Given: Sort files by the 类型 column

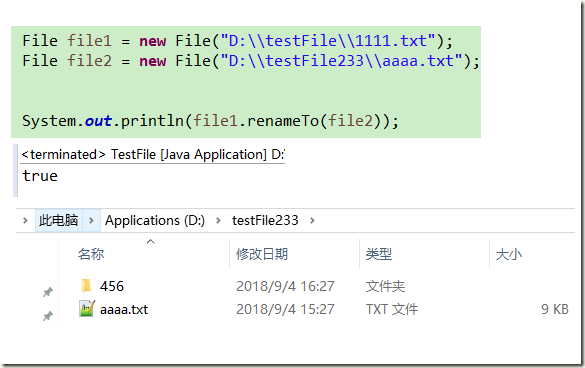Looking at the screenshot, I should [x=379, y=254].
